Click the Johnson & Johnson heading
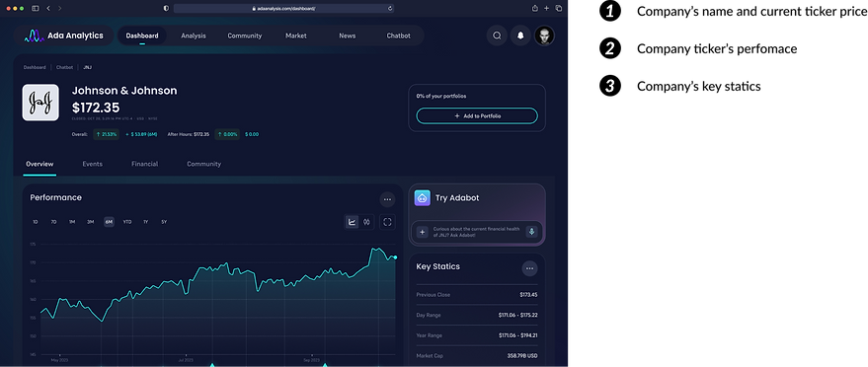The image size is (868, 367). [x=124, y=91]
